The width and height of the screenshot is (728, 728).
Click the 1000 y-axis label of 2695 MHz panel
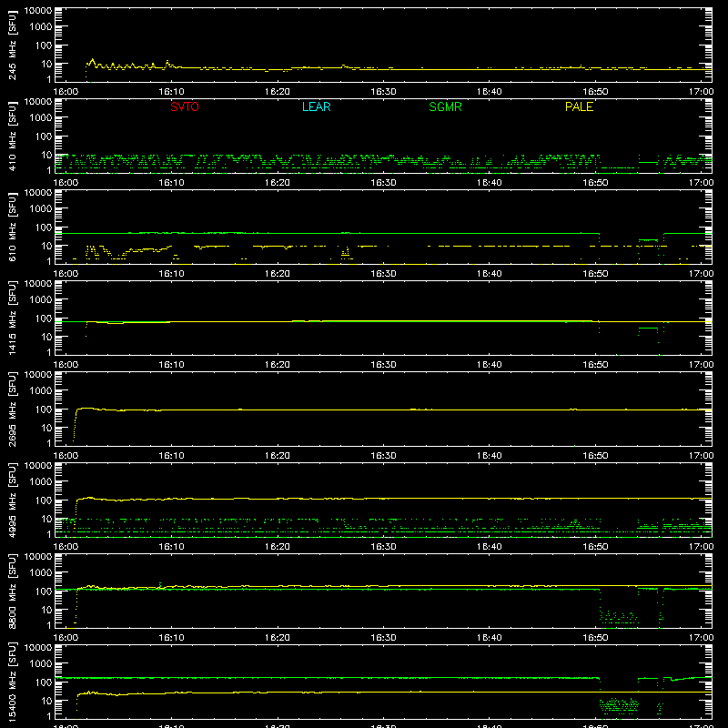[41, 391]
